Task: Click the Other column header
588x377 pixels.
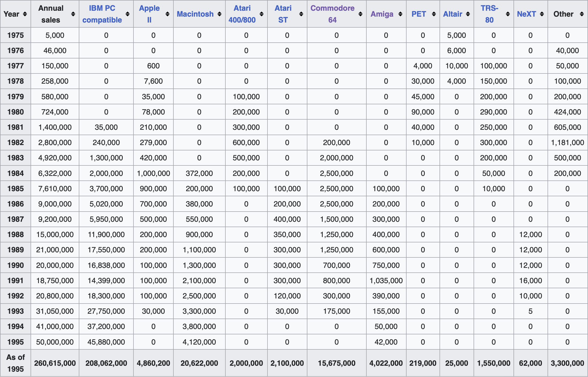Action: [x=563, y=14]
